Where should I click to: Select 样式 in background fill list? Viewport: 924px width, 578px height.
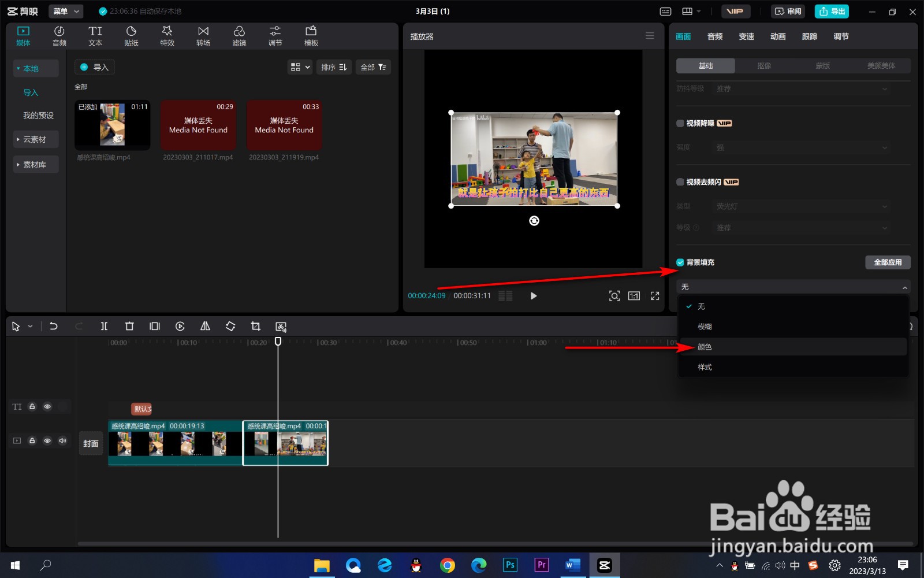click(793, 367)
